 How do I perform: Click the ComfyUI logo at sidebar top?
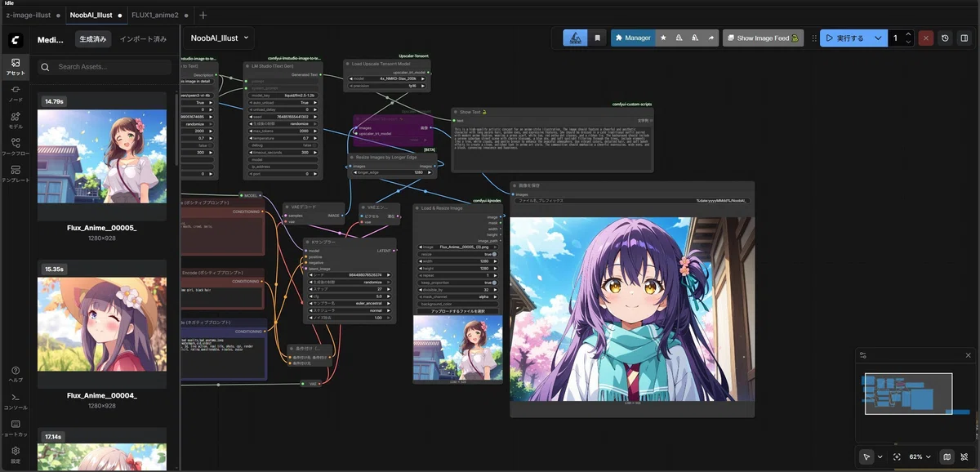click(16, 39)
